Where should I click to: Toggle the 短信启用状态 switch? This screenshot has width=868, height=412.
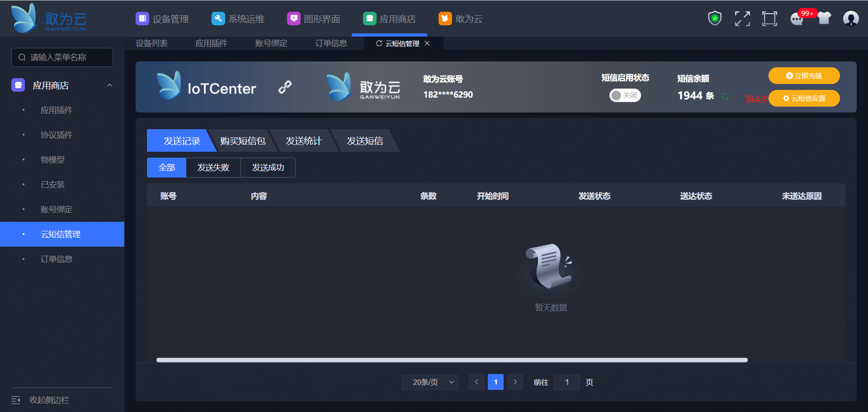pos(625,95)
